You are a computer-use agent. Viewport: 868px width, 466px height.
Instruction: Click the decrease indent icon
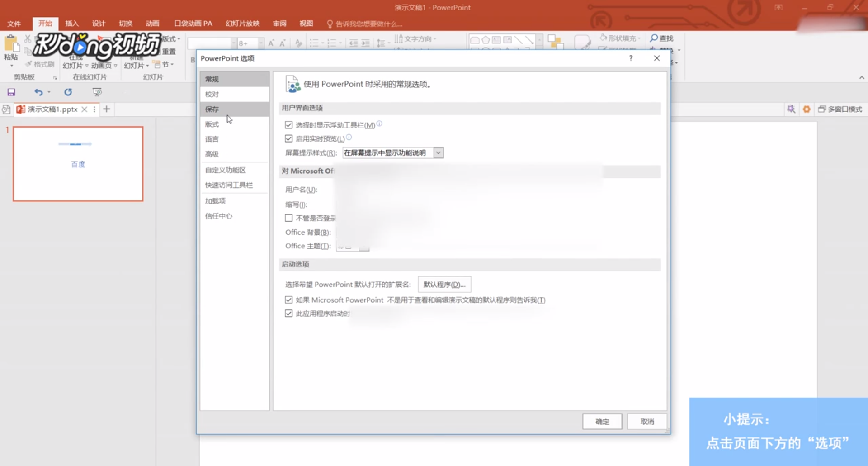coord(354,43)
